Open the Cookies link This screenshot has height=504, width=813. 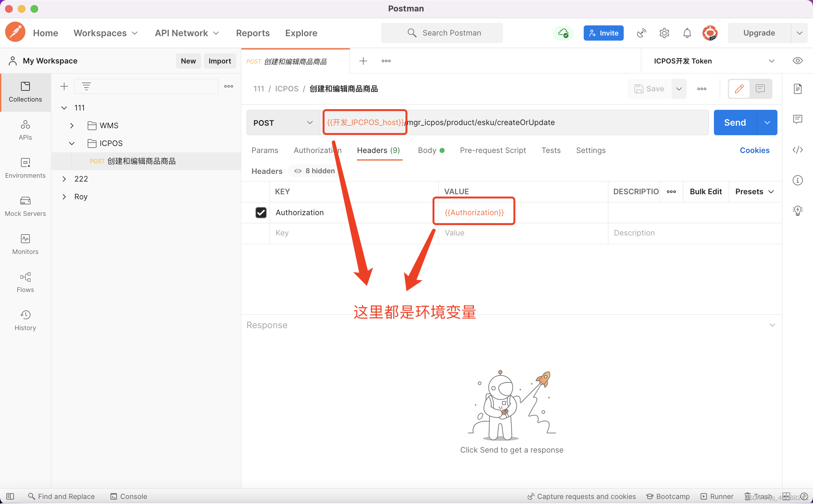pyautogui.click(x=754, y=150)
